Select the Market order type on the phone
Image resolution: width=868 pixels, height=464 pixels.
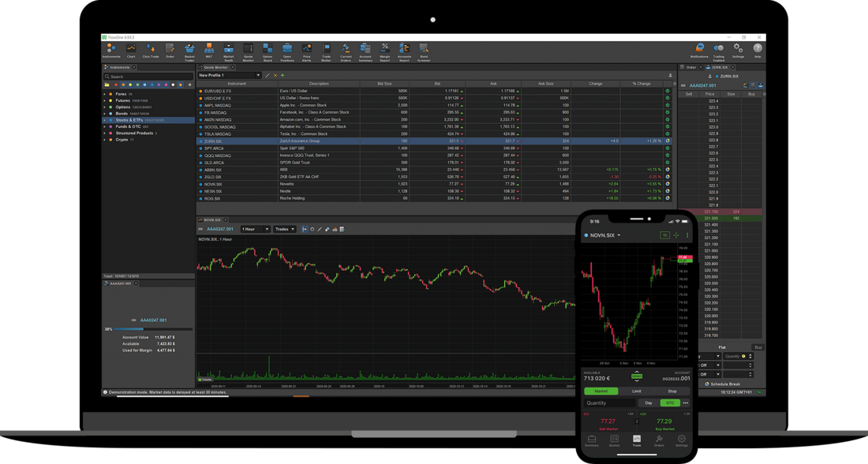(x=601, y=391)
